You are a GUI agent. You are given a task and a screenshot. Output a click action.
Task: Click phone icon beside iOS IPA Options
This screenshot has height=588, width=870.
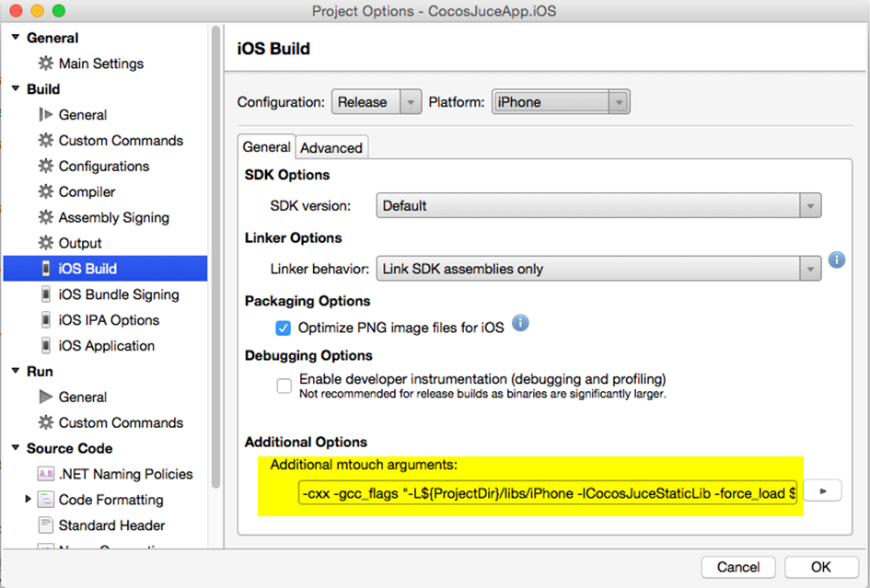tap(46, 319)
